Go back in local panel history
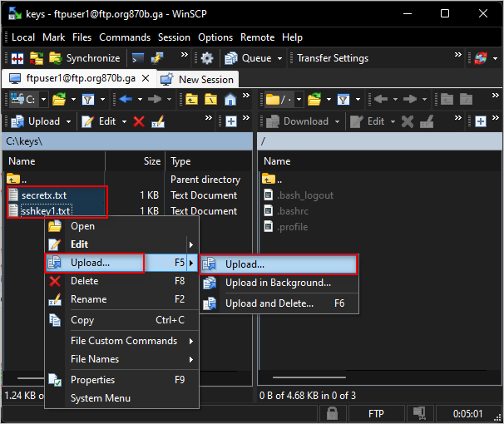 pyautogui.click(x=126, y=99)
